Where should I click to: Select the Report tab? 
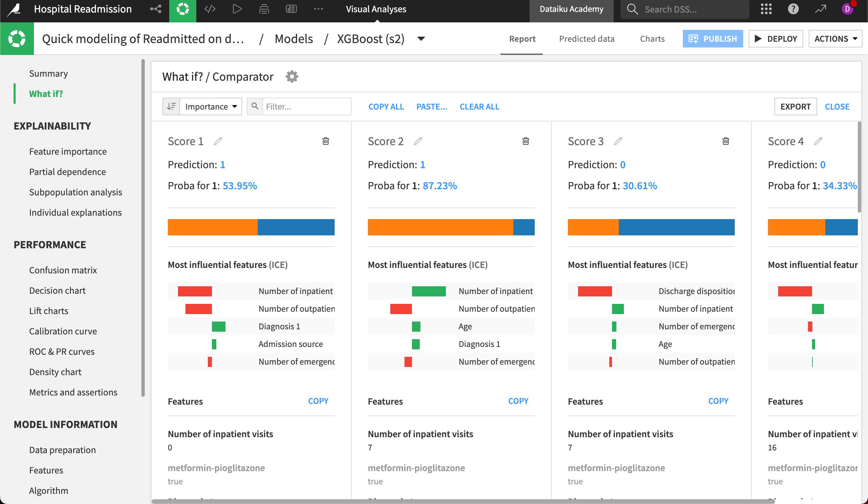pos(522,38)
